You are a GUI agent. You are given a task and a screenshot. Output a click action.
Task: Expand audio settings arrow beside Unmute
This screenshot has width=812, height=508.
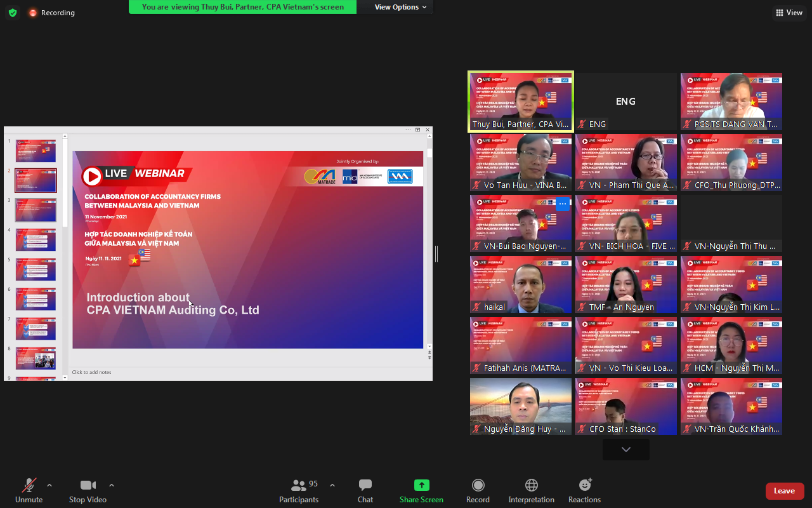pyautogui.click(x=49, y=486)
